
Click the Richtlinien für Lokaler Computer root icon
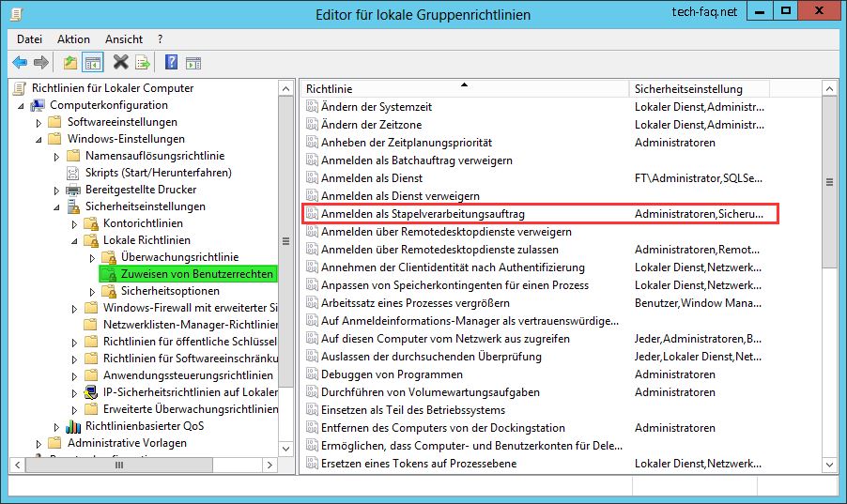[20, 88]
